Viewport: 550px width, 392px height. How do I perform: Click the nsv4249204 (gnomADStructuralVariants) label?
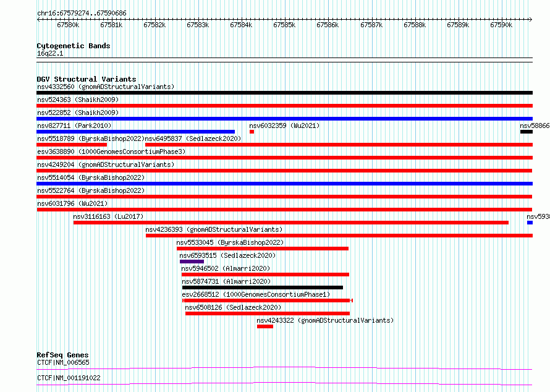pos(106,164)
